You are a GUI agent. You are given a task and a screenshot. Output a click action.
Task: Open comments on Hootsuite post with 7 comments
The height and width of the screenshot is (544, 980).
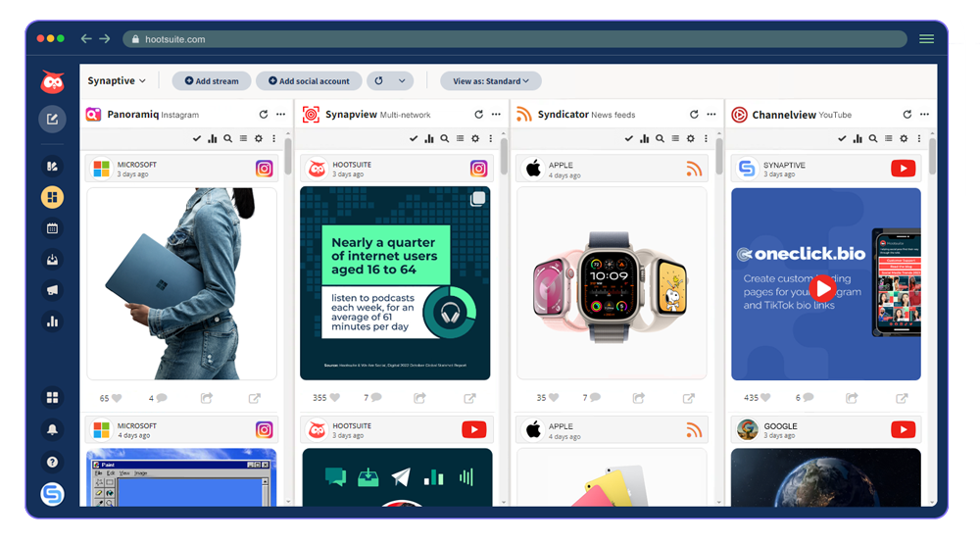[376, 398]
